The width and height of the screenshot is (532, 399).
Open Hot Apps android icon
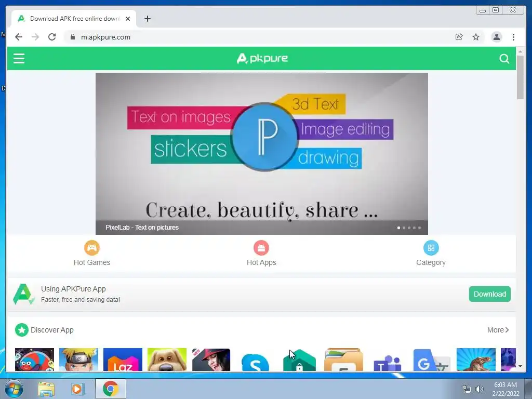261,248
